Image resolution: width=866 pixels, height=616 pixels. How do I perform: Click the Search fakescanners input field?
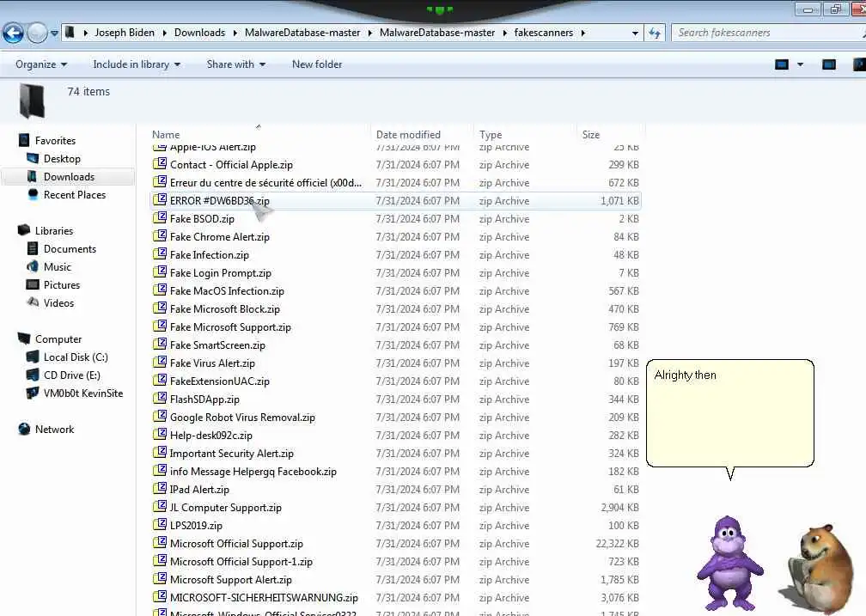coord(769,33)
